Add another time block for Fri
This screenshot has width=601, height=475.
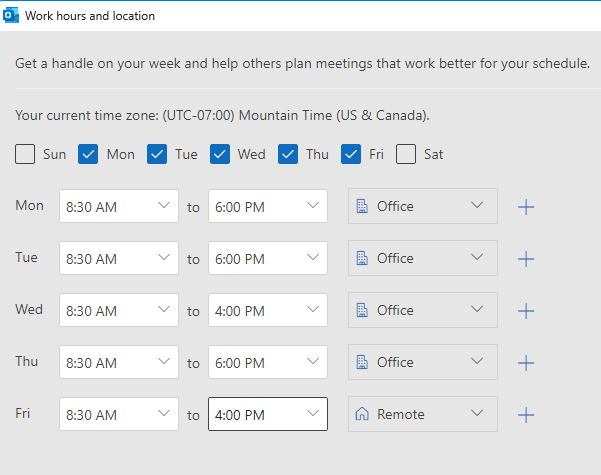click(x=526, y=415)
